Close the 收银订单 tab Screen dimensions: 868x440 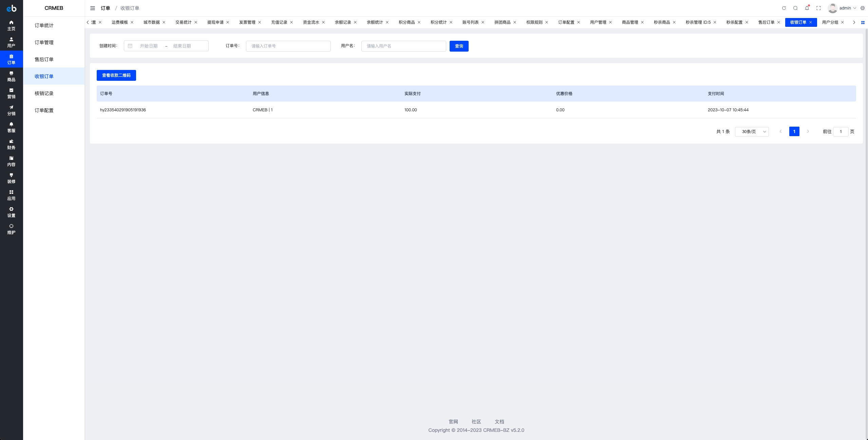tap(811, 22)
